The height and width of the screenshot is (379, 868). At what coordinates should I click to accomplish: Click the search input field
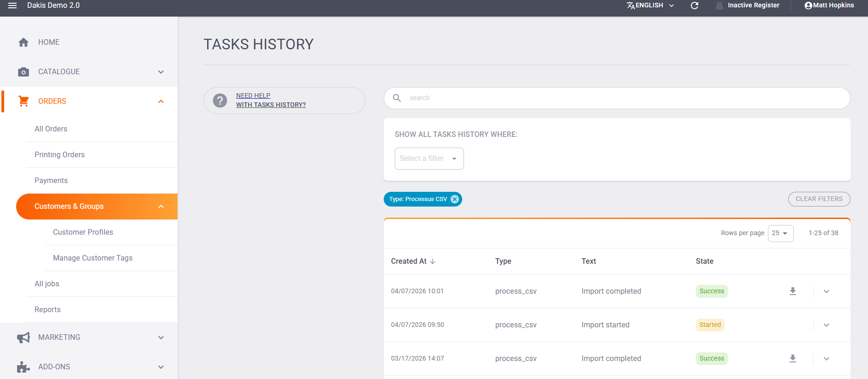pyautogui.click(x=617, y=98)
